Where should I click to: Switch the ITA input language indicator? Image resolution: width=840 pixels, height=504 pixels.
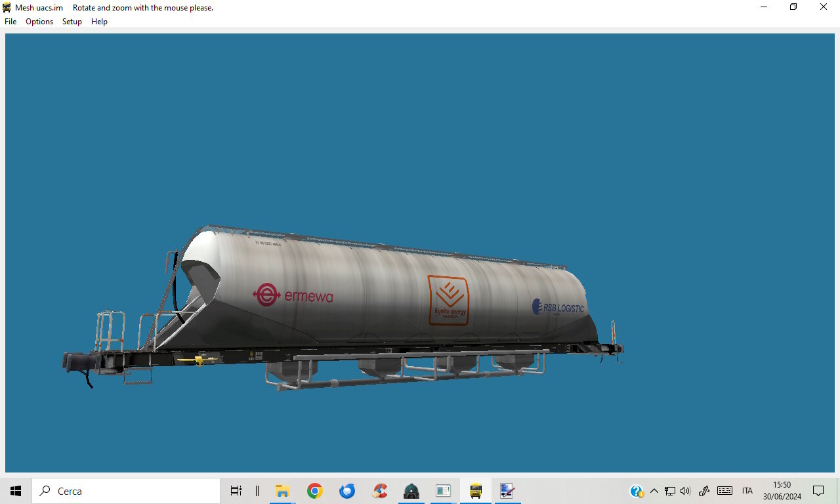(747, 491)
